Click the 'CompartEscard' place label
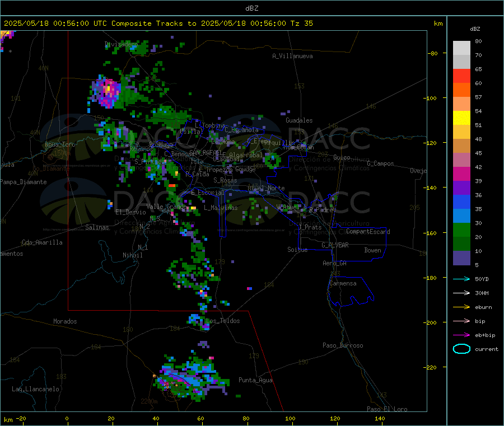The image size is (504, 426). click(x=368, y=232)
